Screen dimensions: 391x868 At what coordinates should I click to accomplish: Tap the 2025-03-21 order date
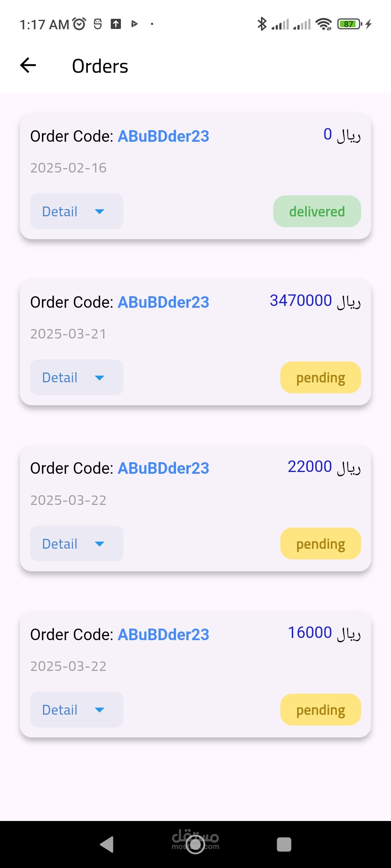tap(68, 334)
